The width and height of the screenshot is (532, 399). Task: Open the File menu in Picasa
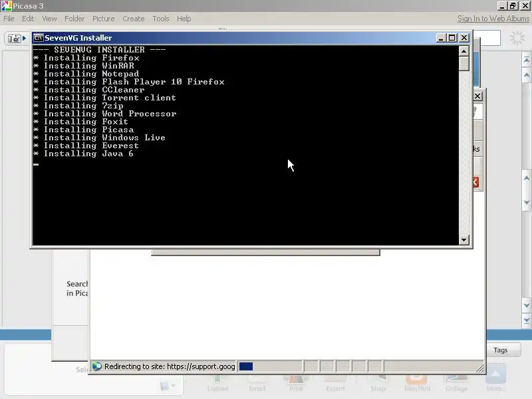(9, 19)
